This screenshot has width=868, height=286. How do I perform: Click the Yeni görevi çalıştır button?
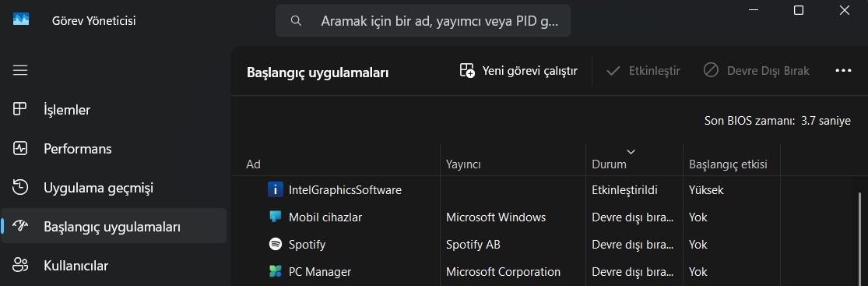pyautogui.click(x=518, y=71)
